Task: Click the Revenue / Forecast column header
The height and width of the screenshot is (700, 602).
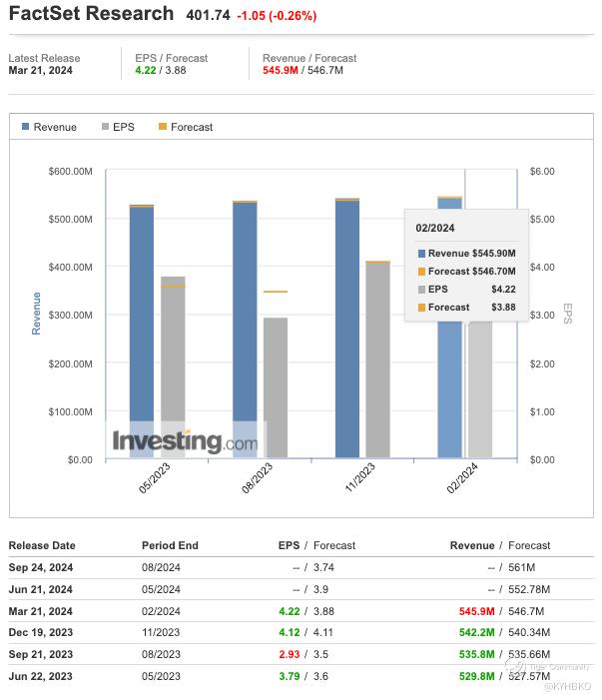Action: pos(500,545)
